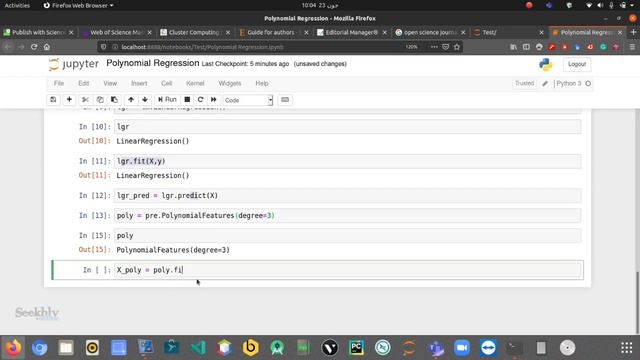Move selected cell down
The width and height of the screenshot is (640, 360).
tap(145, 100)
